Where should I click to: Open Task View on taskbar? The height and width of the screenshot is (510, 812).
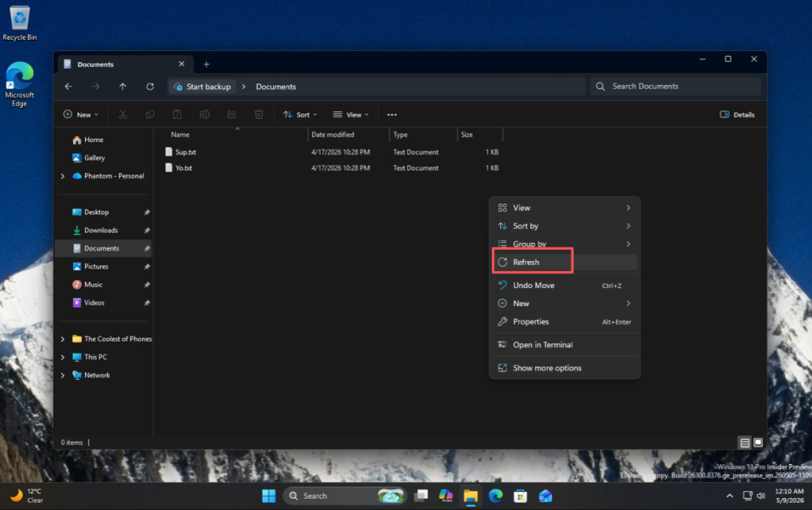tap(421, 496)
